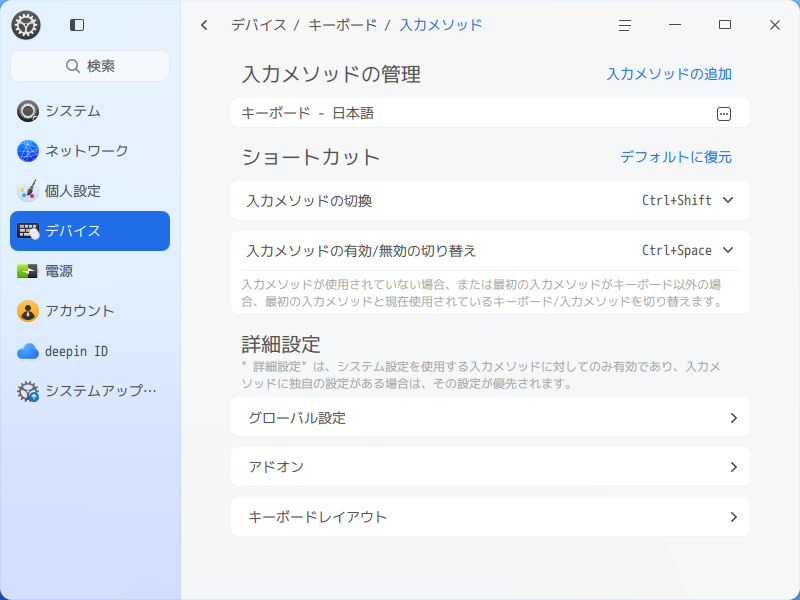
Task: Open the 入力メソッドの切換 shortcut dropdown
Action: tap(728, 201)
